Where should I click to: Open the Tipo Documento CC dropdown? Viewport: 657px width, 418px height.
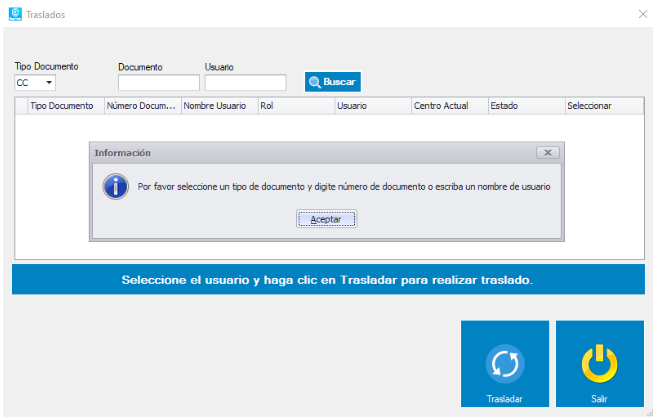[36, 82]
